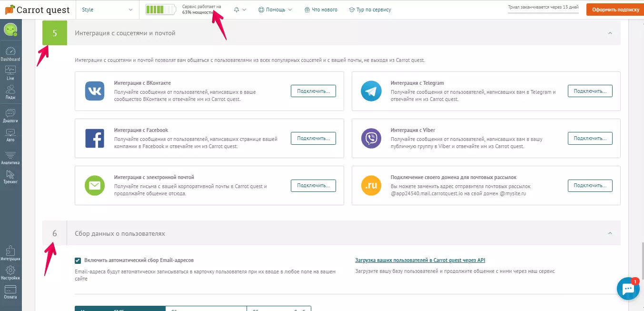Click heading 'Интеграция с электронной почтой'

pos(154,177)
